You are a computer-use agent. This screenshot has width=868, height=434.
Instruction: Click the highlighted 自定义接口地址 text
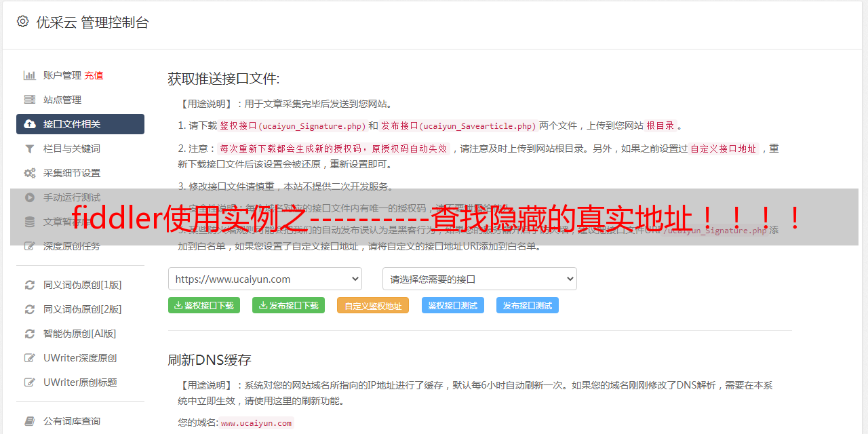tap(724, 149)
